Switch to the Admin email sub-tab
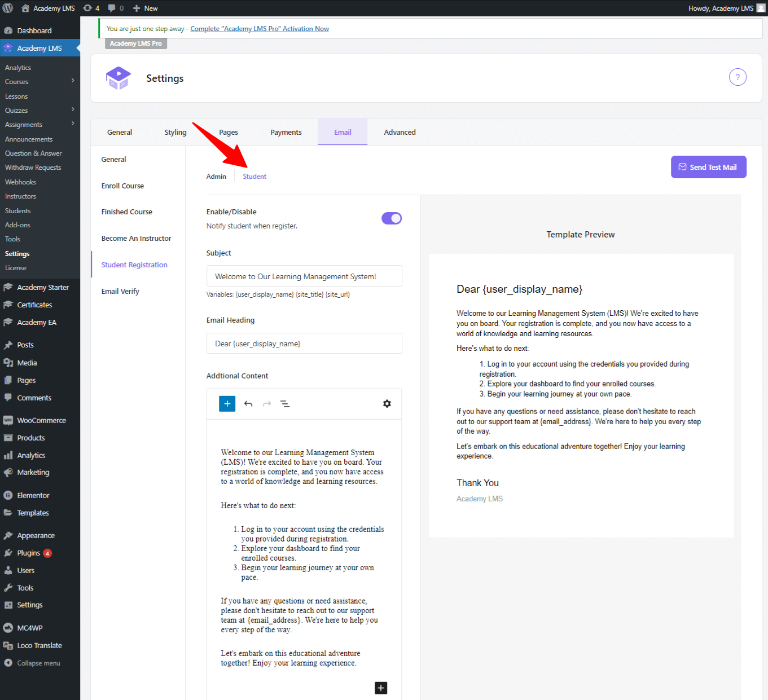Image resolution: width=768 pixels, height=700 pixels. (216, 176)
